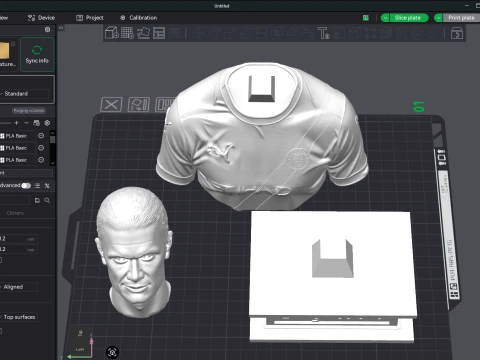Switch to the Calibration tab
480x360 pixels.
point(138,18)
